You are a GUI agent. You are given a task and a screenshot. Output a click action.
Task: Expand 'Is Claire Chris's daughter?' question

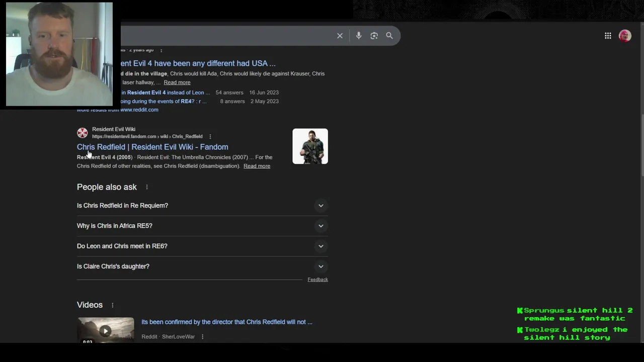point(202,266)
